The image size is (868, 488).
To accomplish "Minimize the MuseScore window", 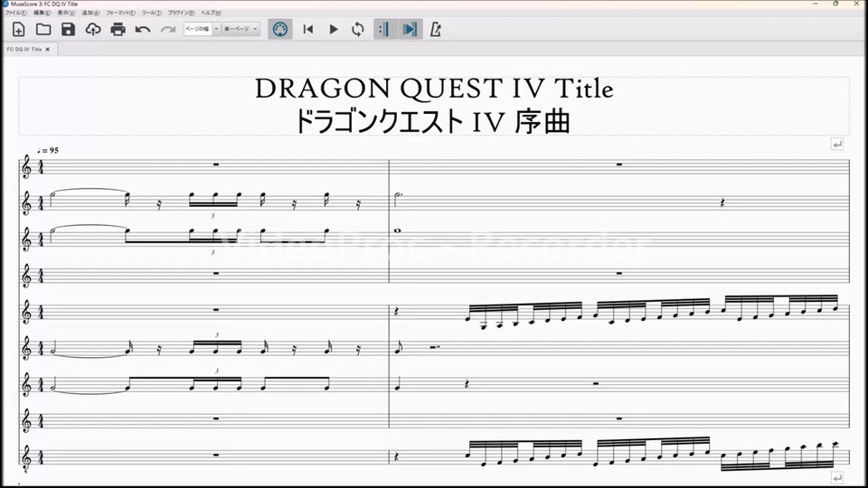I will coord(816,4).
